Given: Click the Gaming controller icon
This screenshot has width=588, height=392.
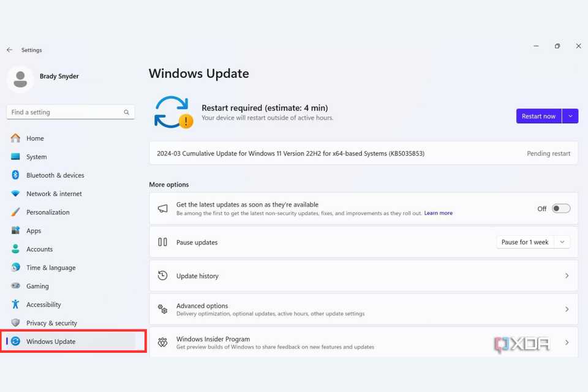Looking at the screenshot, I should coord(15,286).
